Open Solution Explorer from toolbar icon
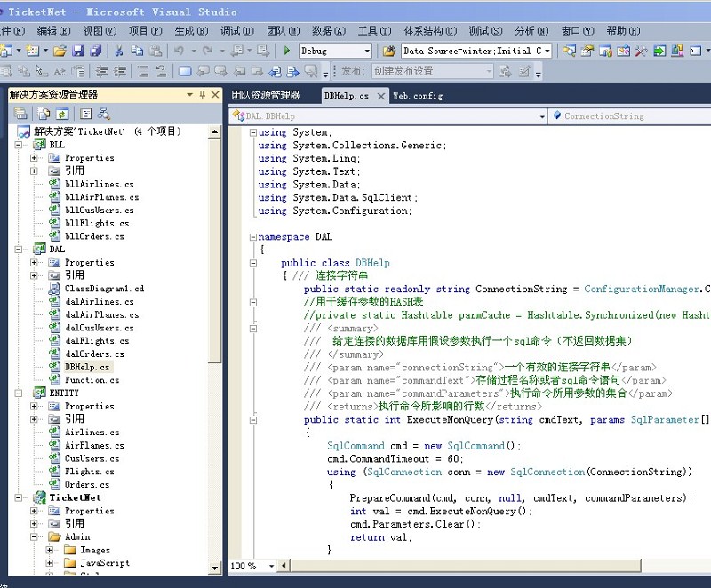711x588 pixels. pyautogui.click(x=569, y=51)
